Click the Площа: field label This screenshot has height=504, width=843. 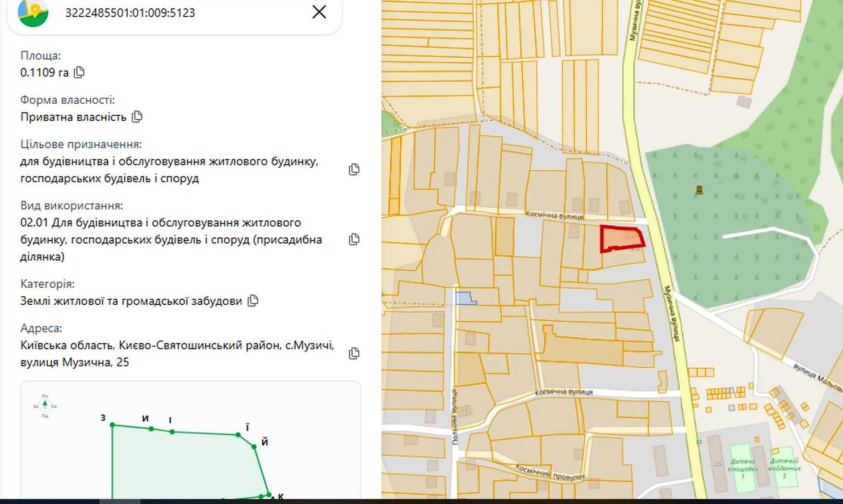pos(40,56)
